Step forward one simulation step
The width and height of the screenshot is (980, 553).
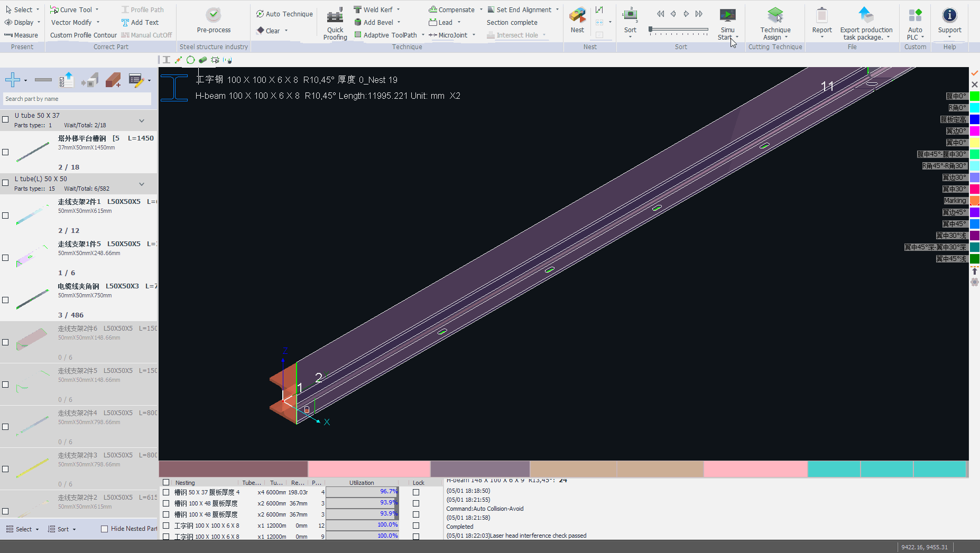[x=686, y=14]
